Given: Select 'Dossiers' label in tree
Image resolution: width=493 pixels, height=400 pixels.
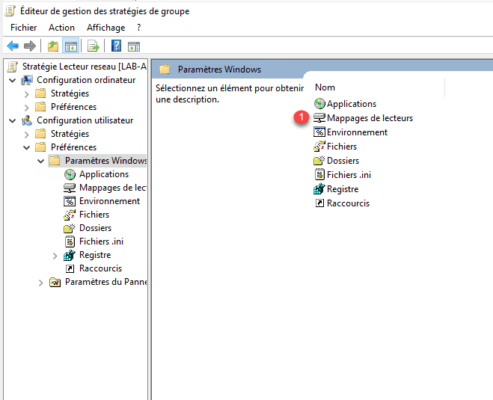Looking at the screenshot, I should pyautogui.click(x=95, y=228).
